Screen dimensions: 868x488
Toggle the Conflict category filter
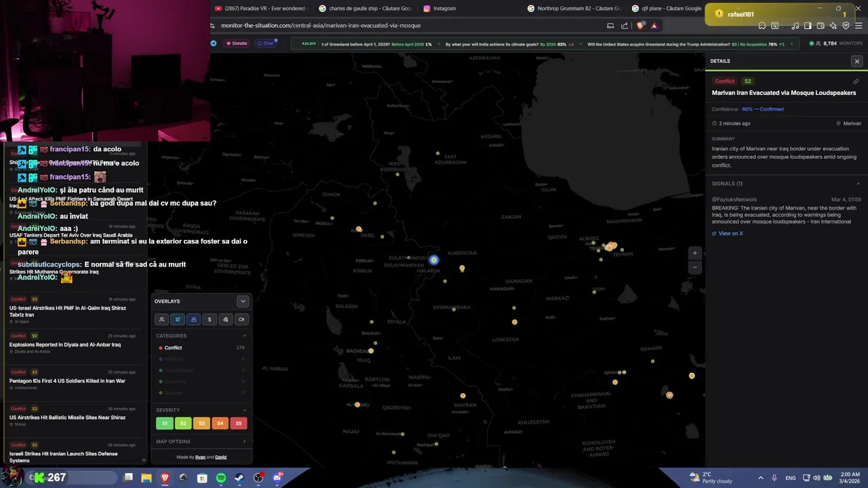(201, 348)
